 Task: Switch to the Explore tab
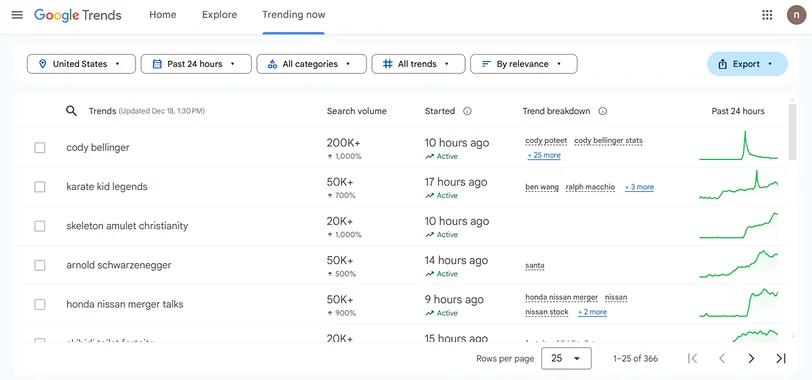pyautogui.click(x=220, y=15)
